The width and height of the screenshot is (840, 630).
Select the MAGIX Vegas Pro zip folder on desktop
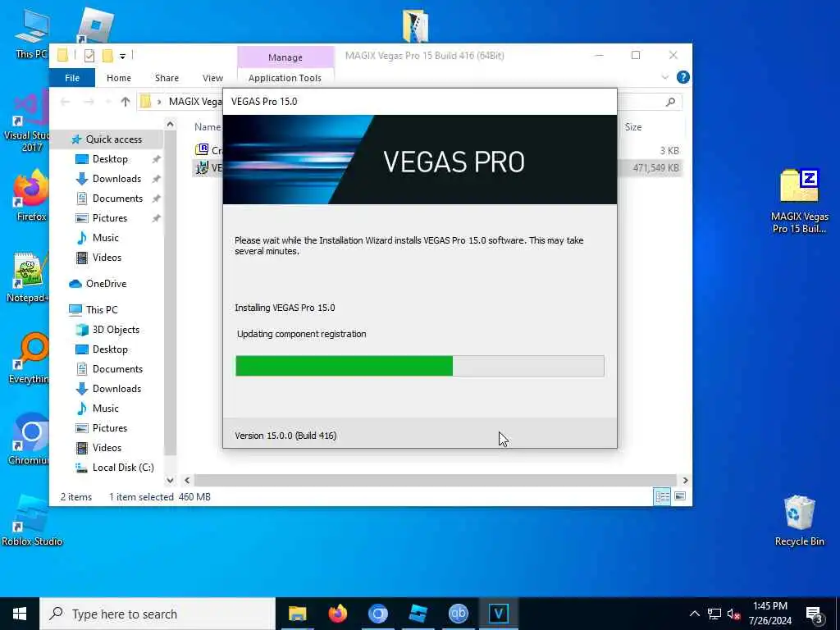point(799,201)
